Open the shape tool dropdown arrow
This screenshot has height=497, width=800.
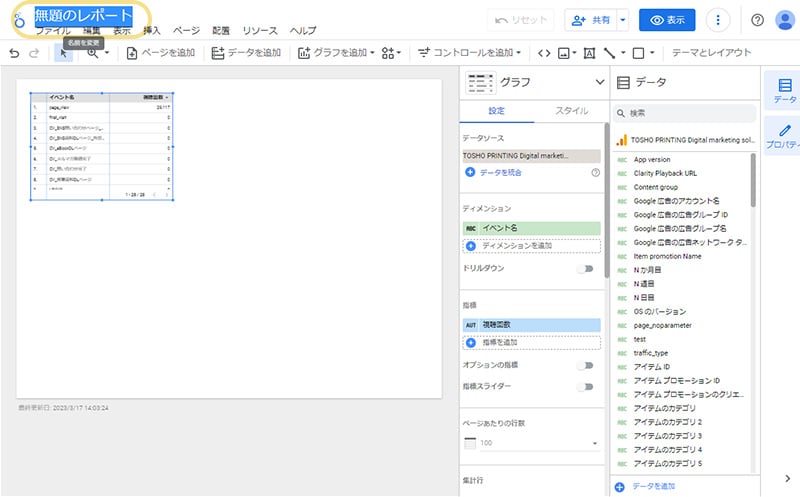coord(652,53)
